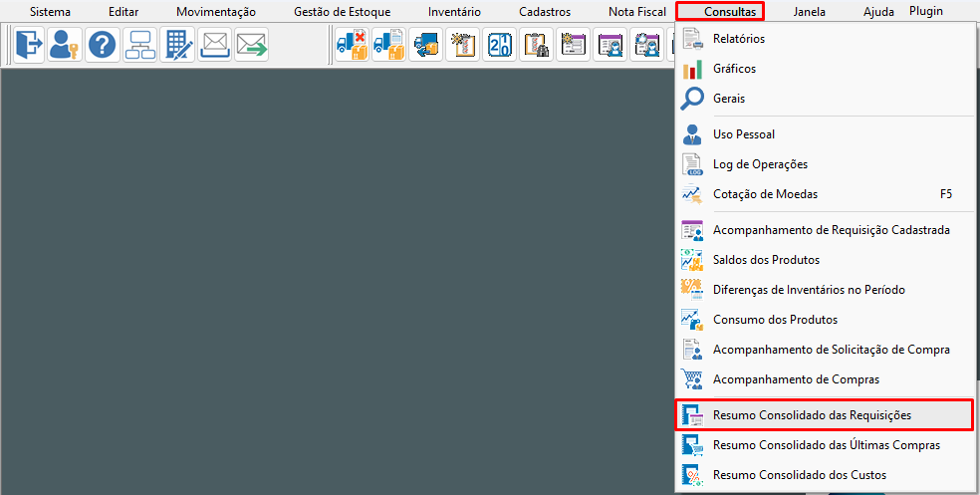The height and width of the screenshot is (495, 980).
Task: Open help via question mark icon
Action: (x=103, y=45)
